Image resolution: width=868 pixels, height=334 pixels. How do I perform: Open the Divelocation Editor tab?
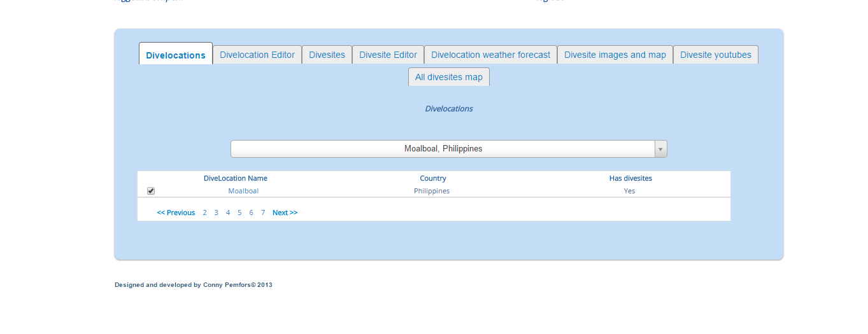pos(257,55)
